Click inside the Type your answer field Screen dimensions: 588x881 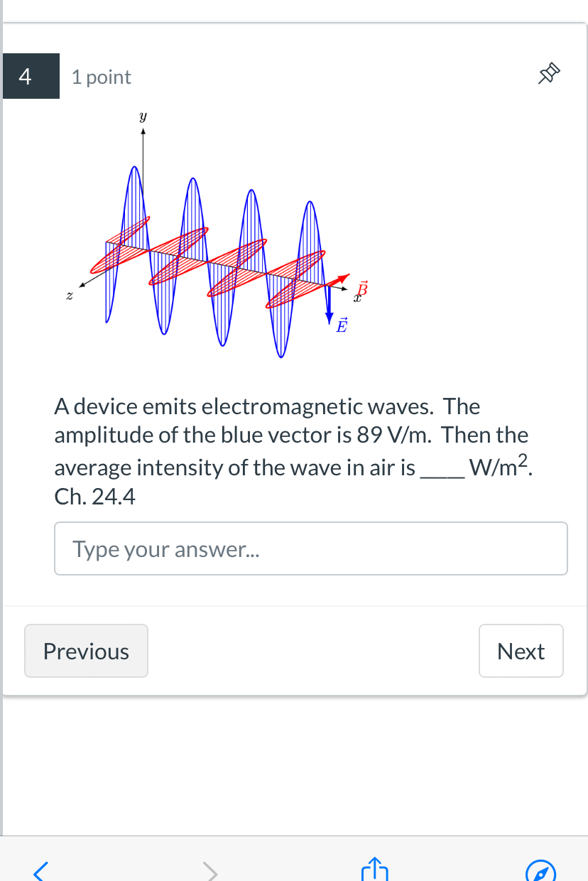[x=310, y=548]
